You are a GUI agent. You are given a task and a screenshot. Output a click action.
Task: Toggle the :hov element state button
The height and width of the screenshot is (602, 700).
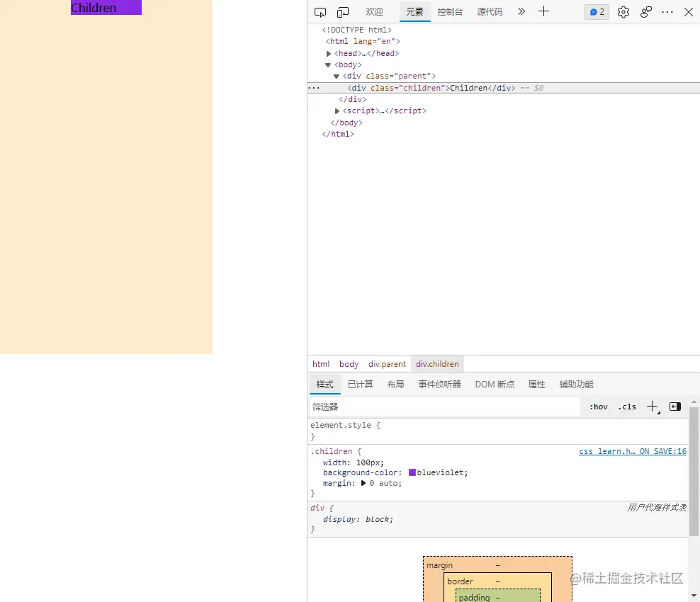point(598,407)
